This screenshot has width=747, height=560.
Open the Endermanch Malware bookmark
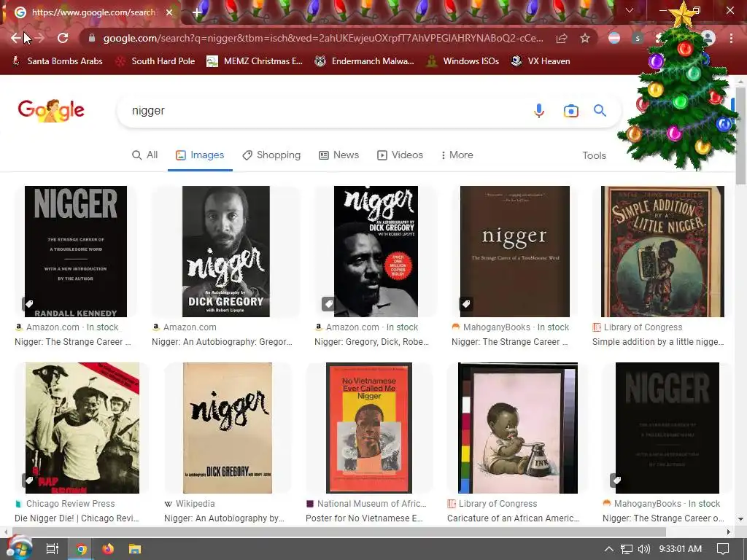point(365,61)
